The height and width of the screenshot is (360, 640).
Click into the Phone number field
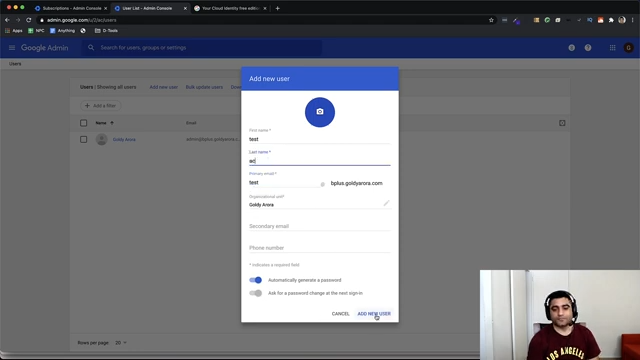(320, 248)
